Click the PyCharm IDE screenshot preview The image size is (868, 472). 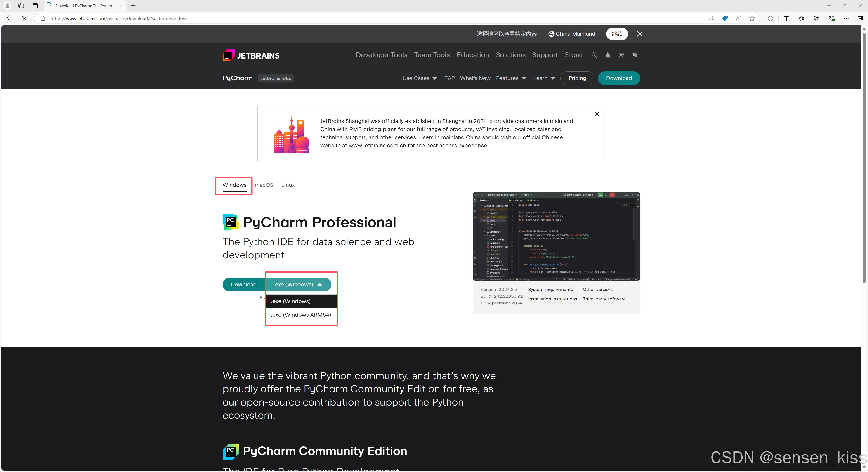click(x=556, y=236)
